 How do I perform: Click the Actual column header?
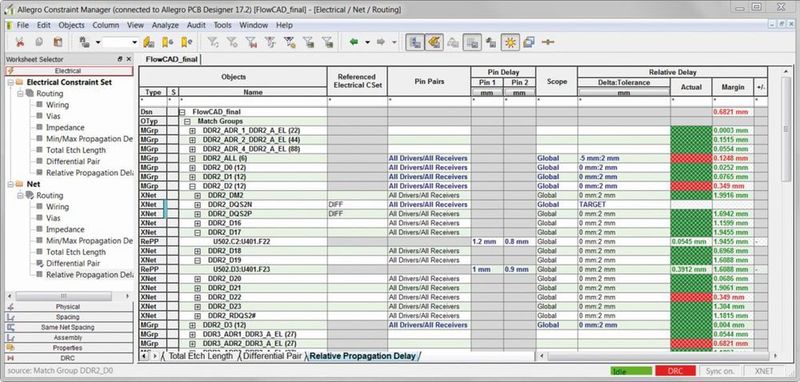[691, 87]
